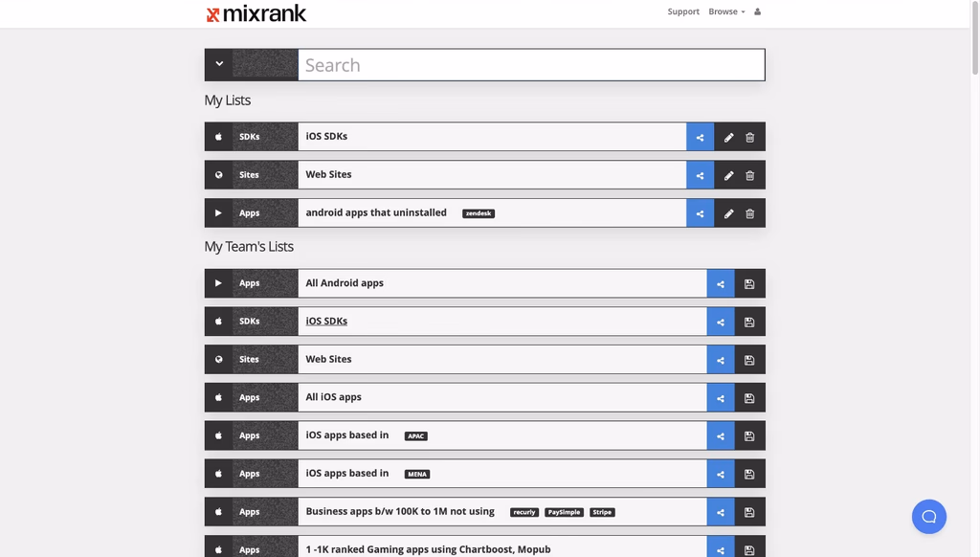Click the MENA tag

click(417, 475)
